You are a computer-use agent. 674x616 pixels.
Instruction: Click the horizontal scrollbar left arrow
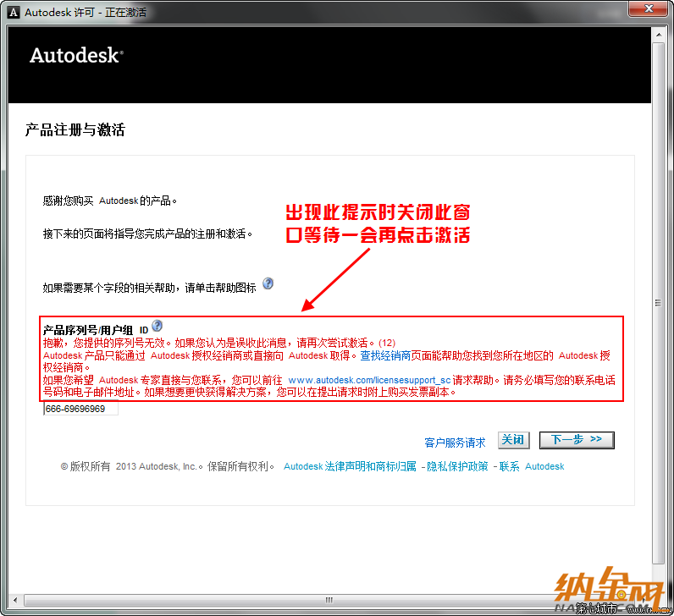pos(15,600)
